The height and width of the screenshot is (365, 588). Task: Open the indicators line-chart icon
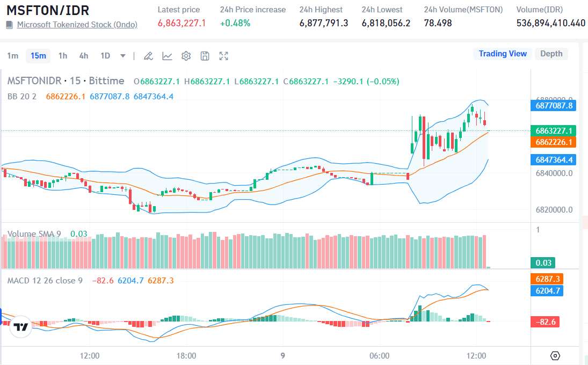pyautogui.click(x=168, y=56)
